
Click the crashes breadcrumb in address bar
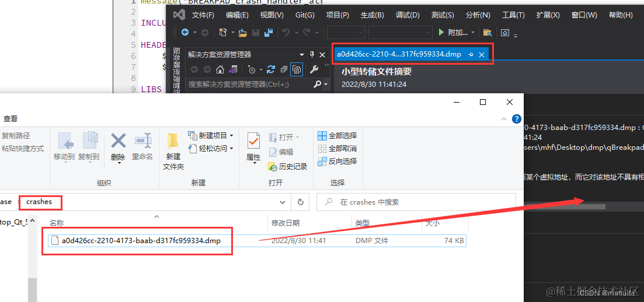coord(39,202)
